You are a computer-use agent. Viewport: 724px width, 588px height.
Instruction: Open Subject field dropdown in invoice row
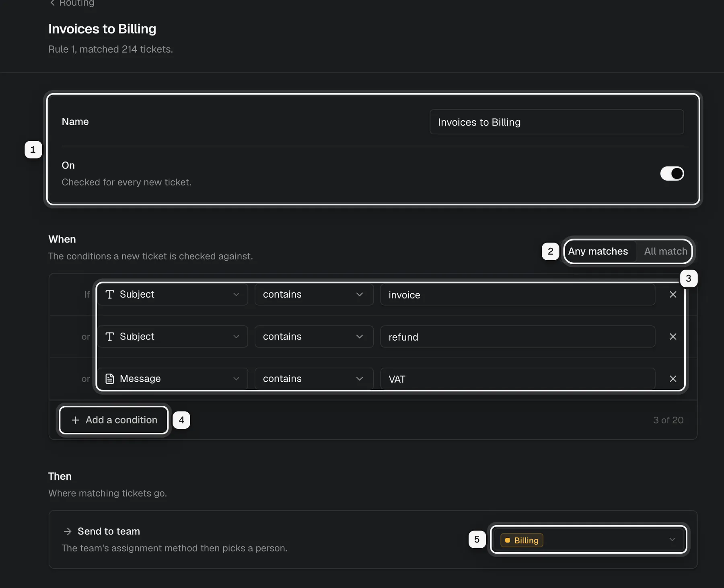[x=173, y=294]
